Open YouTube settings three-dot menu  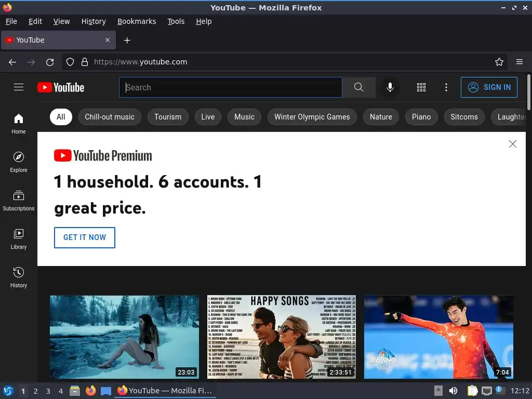point(446,87)
